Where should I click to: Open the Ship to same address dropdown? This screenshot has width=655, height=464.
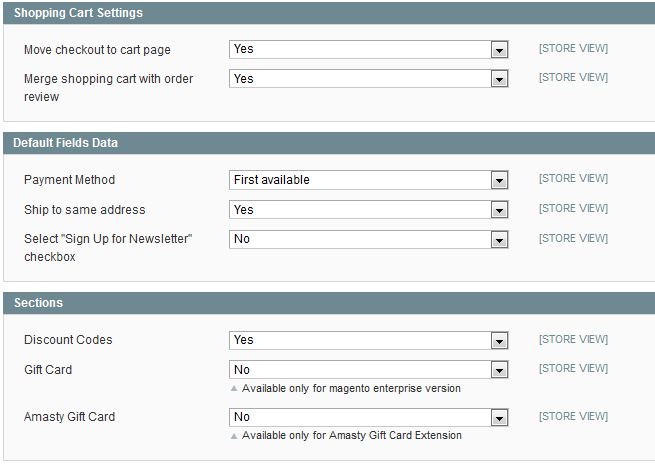(368, 210)
